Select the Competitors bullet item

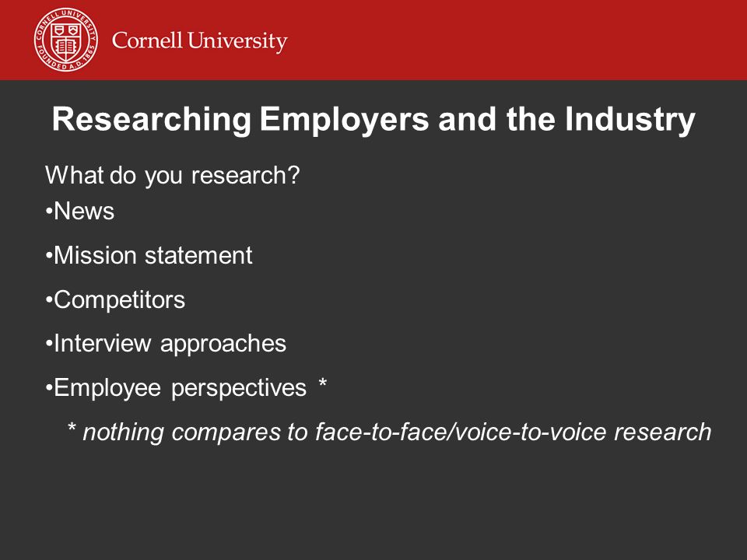click(x=115, y=300)
